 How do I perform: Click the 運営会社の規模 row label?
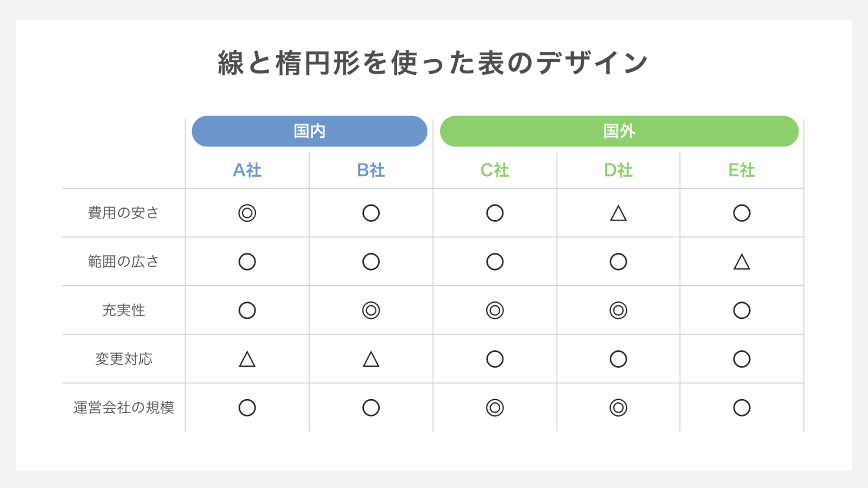coord(124,408)
